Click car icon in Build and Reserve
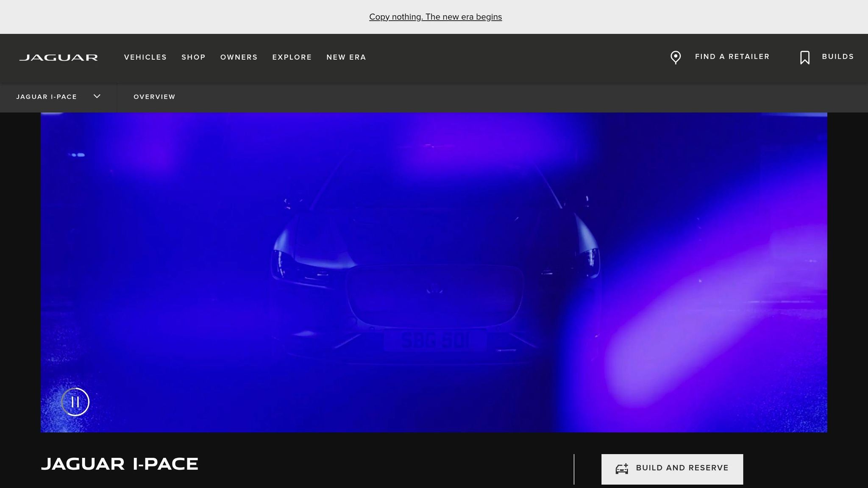 coord(622,469)
